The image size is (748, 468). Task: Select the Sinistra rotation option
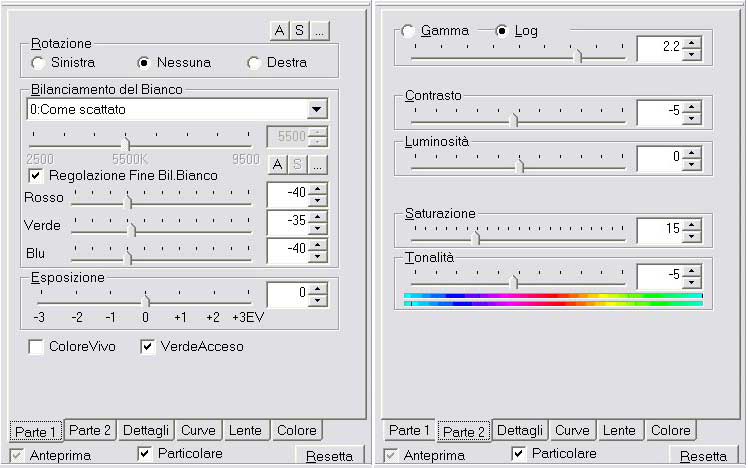tap(39, 62)
